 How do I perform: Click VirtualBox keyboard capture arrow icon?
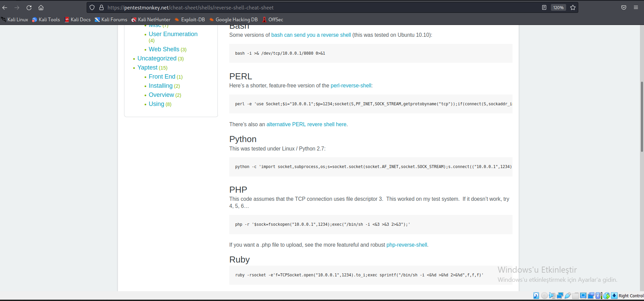click(x=614, y=296)
